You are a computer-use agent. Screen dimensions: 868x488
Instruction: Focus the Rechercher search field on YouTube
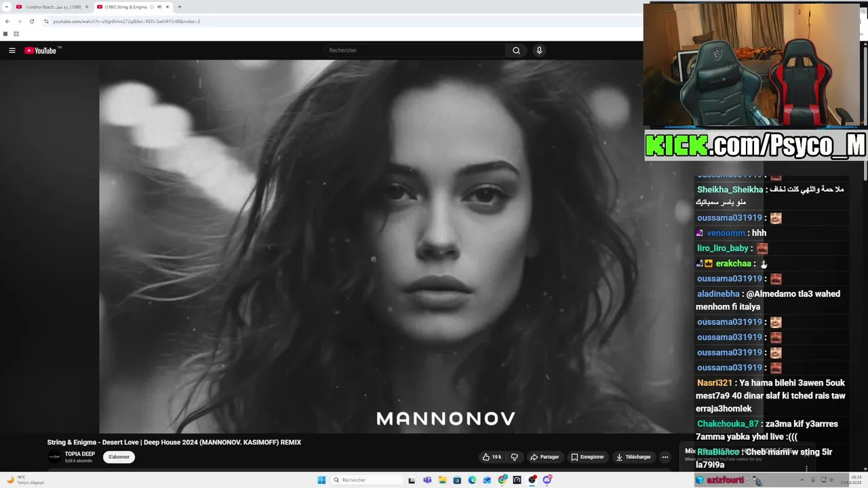click(x=414, y=50)
